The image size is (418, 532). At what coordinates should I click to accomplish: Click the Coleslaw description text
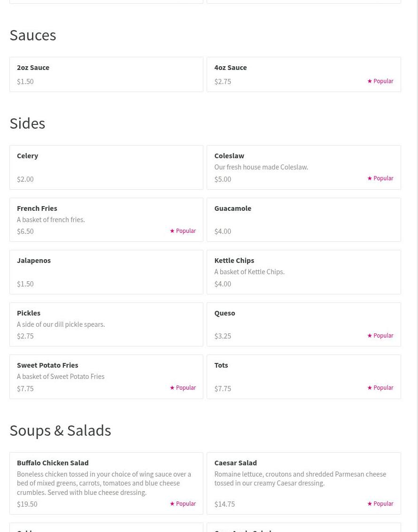click(261, 167)
